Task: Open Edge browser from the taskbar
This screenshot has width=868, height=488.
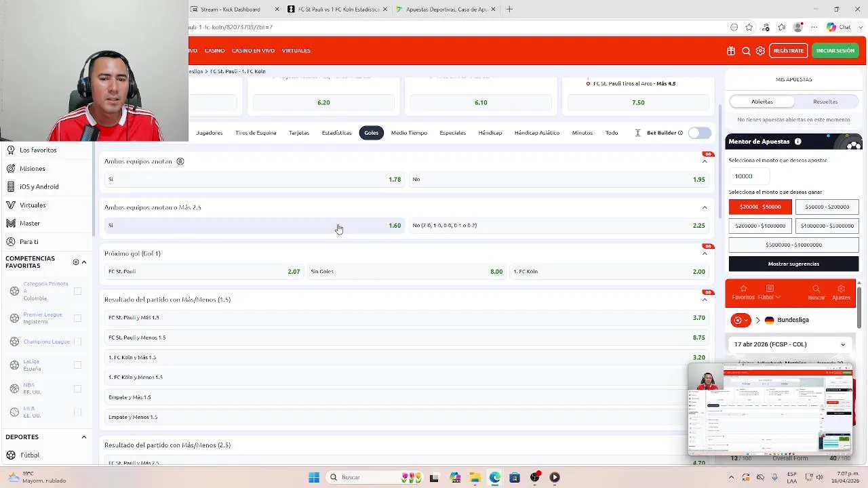Action: tap(495, 477)
